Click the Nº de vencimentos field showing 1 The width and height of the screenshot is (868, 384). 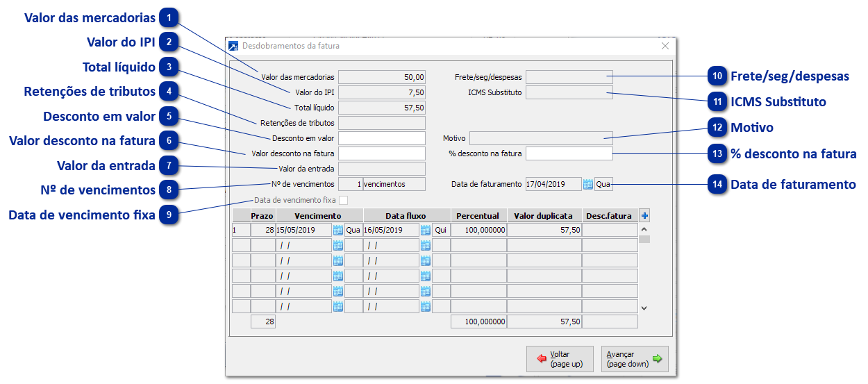(x=350, y=184)
